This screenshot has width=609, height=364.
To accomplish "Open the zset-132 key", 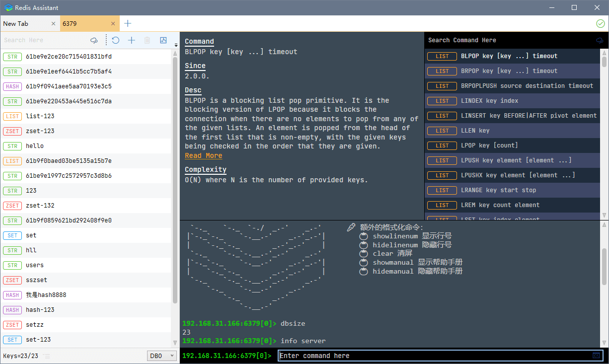I will (x=85, y=206).
